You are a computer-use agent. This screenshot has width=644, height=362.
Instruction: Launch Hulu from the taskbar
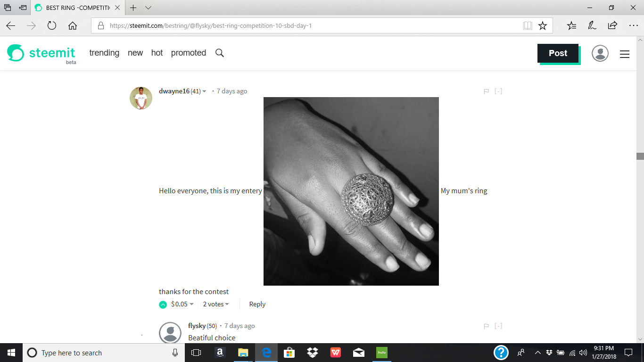point(381,353)
